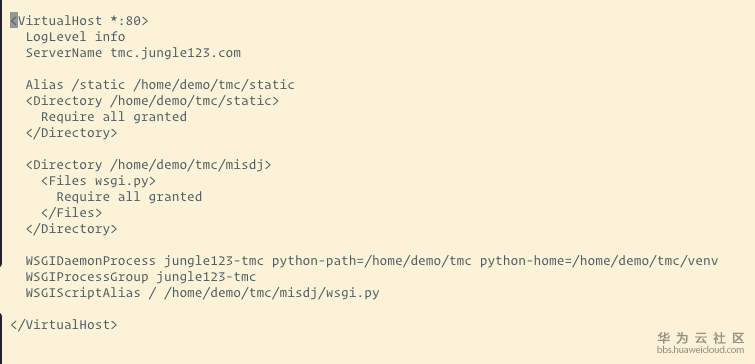This screenshot has width=755, height=364.
Task: Click the Files wsgi.py opening tag
Action: (98, 181)
